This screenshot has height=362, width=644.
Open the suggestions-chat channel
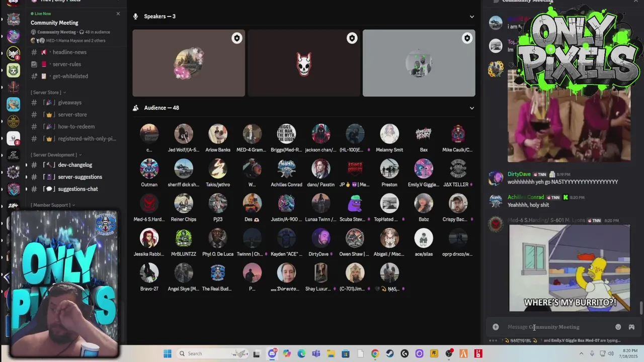(x=75, y=189)
